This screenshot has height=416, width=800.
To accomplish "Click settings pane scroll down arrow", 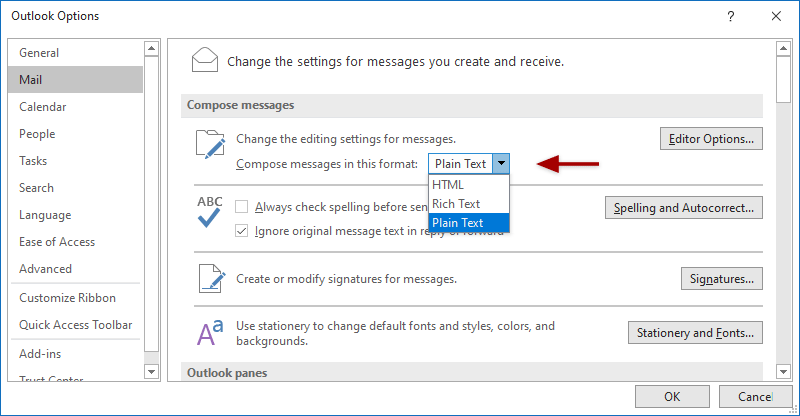I will [783, 372].
